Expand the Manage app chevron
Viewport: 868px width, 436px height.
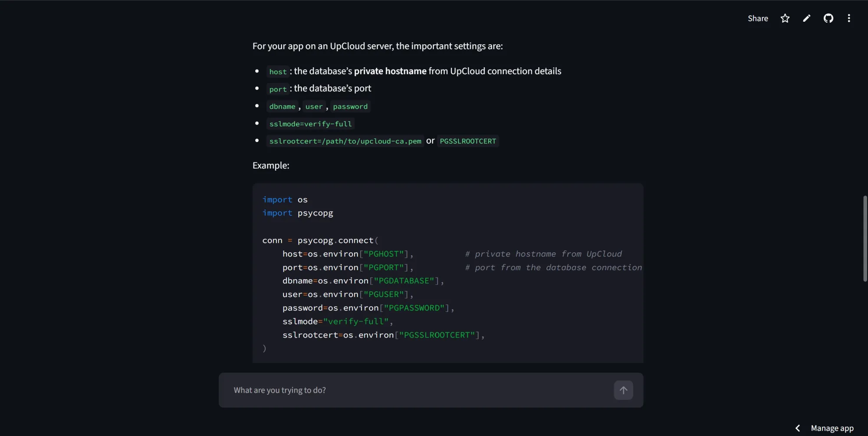(798, 428)
